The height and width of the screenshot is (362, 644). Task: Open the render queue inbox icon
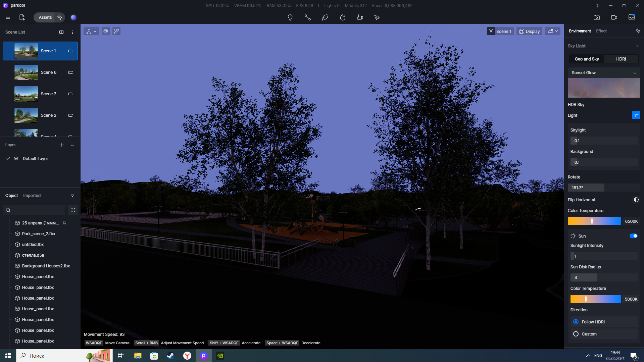click(x=632, y=17)
